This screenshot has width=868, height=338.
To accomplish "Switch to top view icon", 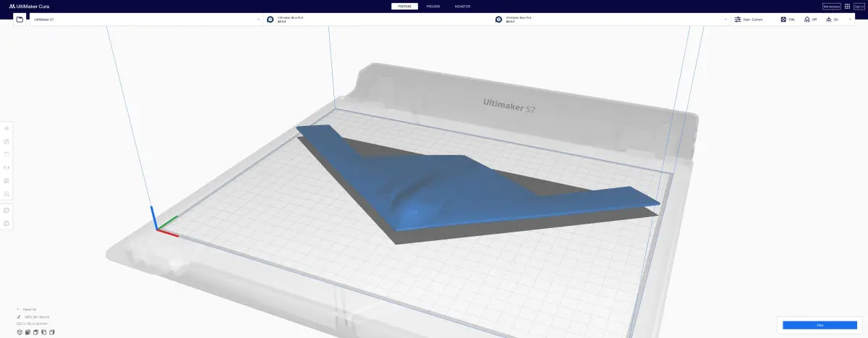I will point(35,332).
